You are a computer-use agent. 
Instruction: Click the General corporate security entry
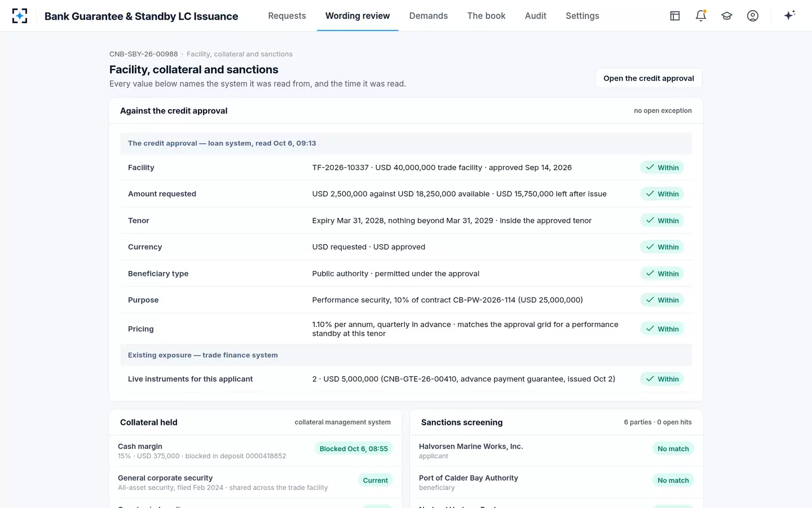[255, 483]
